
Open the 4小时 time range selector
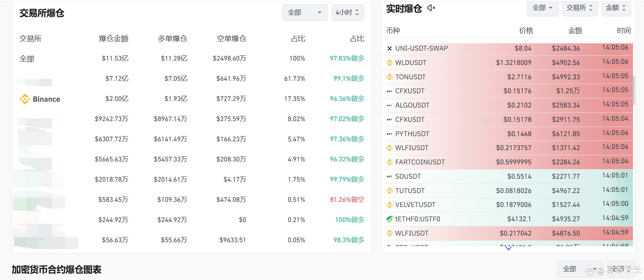tap(347, 12)
